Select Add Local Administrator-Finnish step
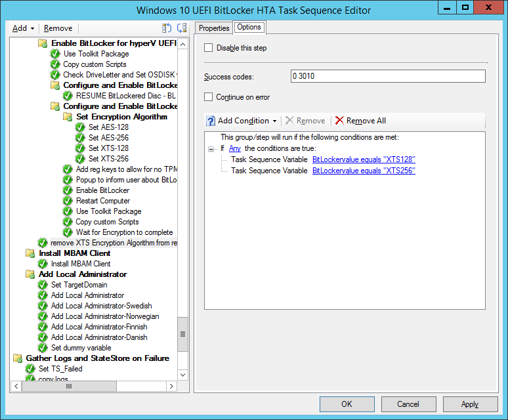Screen dimensions: 508x420 point(99,327)
